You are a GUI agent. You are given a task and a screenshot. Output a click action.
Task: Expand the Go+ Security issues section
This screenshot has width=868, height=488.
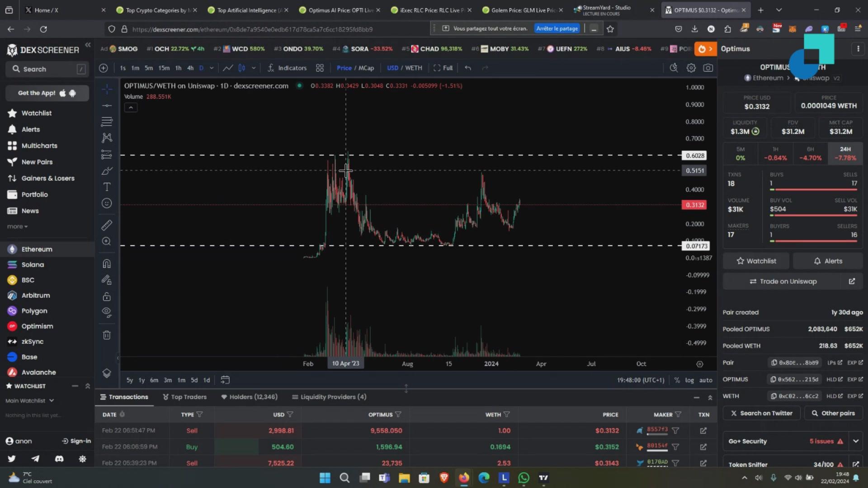[x=855, y=441]
